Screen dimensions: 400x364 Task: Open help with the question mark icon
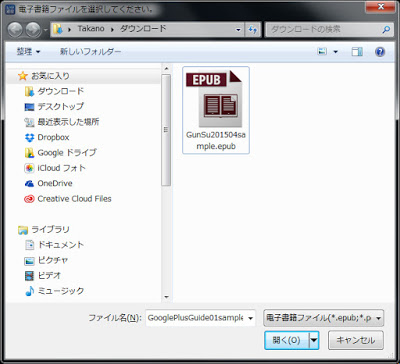tap(380, 52)
